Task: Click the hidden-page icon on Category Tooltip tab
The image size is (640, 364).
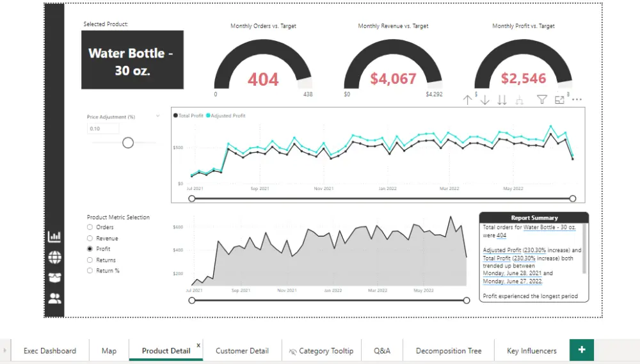Action: tap(292, 351)
